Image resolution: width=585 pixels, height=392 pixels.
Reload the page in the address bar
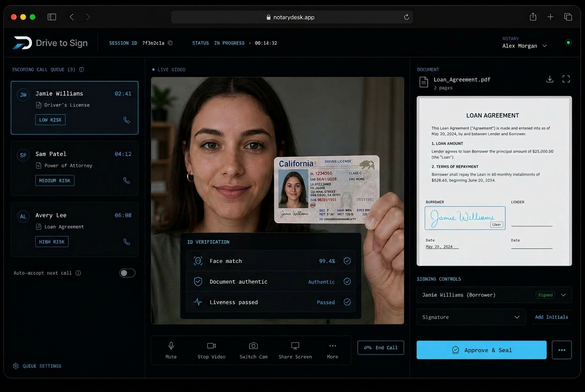point(406,17)
